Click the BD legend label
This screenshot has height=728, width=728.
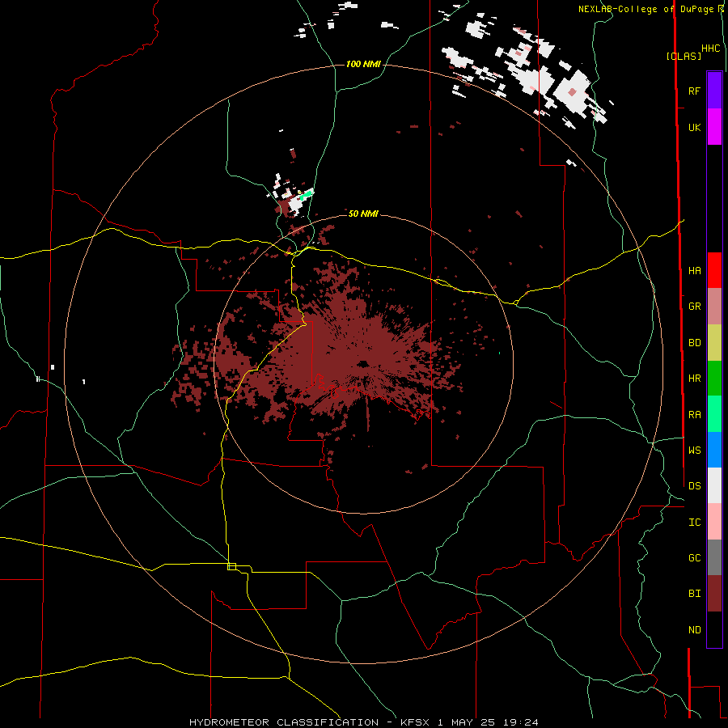pyautogui.click(x=694, y=343)
